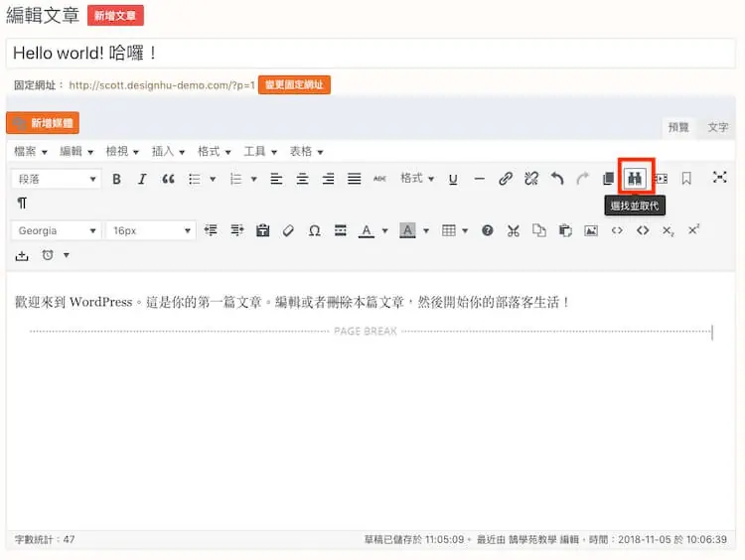Toggle paste as text clipboard icon
This screenshot has height=560, width=745.
click(x=263, y=230)
